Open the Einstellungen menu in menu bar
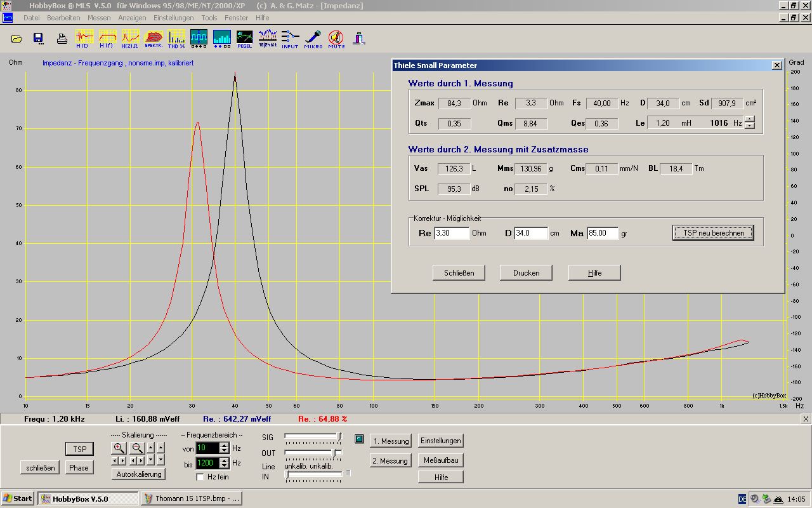 [x=173, y=18]
